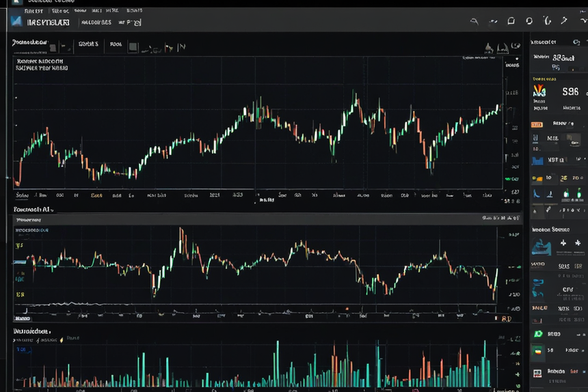The height and width of the screenshot is (392, 588).
Task: Open the dropdown next to the small gray box
Action: (67, 47)
